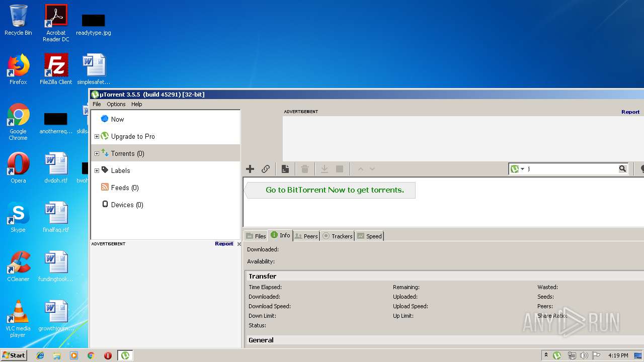Expand the Torrents tree node

[97, 153]
